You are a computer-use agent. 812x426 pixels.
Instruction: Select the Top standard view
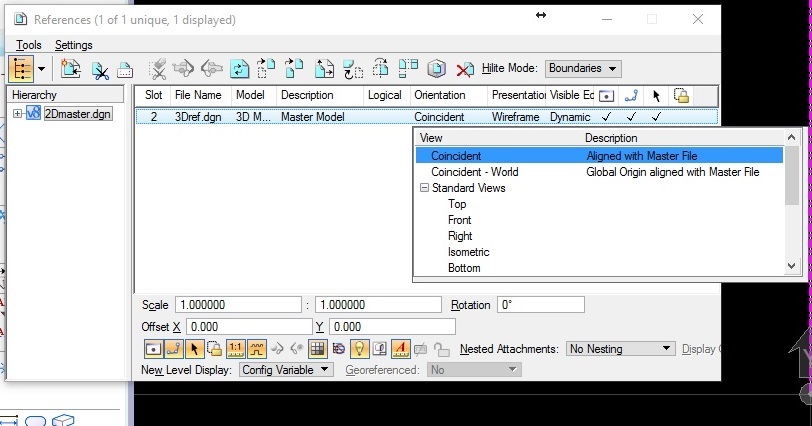(x=457, y=204)
